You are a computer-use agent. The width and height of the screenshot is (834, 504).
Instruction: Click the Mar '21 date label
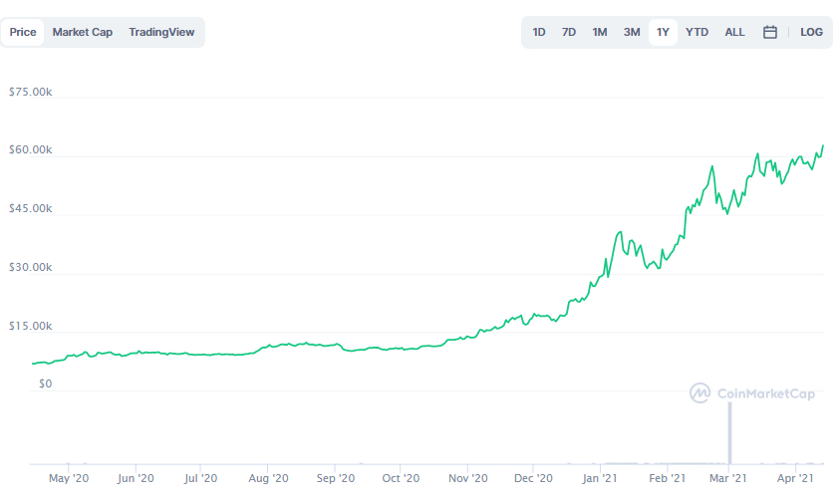(727, 478)
